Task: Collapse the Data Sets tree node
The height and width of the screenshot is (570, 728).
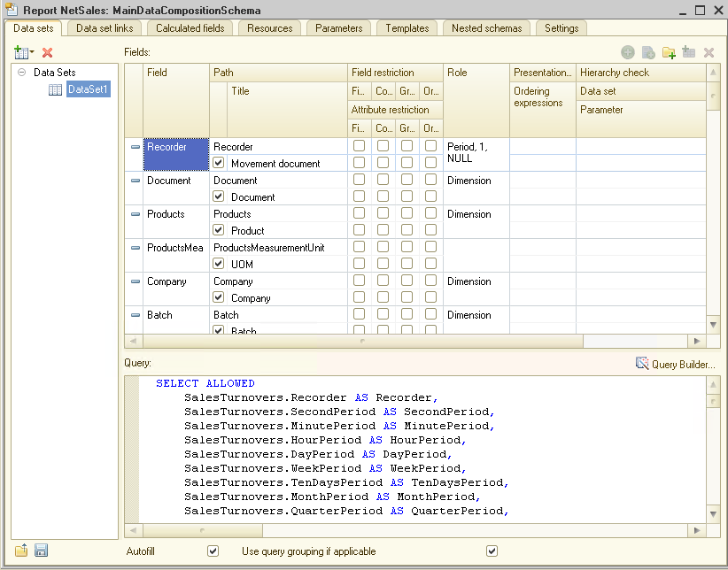Action: [x=21, y=73]
